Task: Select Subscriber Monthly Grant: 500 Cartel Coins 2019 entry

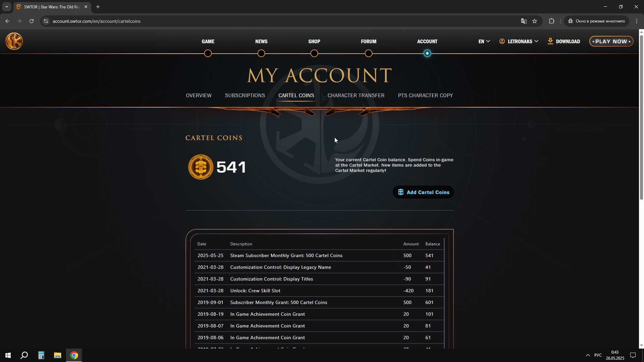Action: click(x=278, y=302)
